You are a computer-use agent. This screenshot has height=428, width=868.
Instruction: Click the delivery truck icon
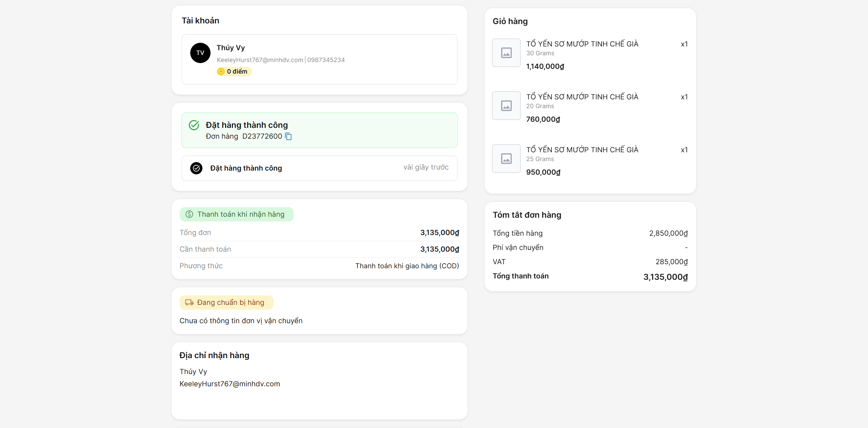(189, 303)
